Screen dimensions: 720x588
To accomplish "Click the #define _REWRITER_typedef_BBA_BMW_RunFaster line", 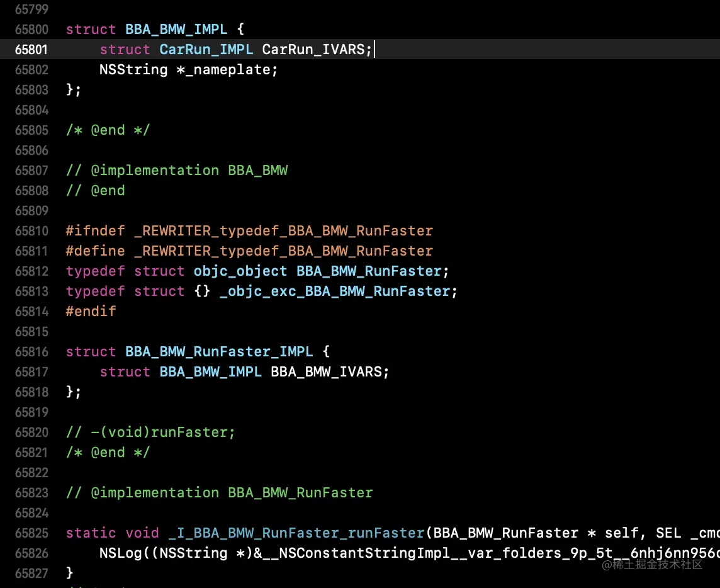I will [x=249, y=251].
